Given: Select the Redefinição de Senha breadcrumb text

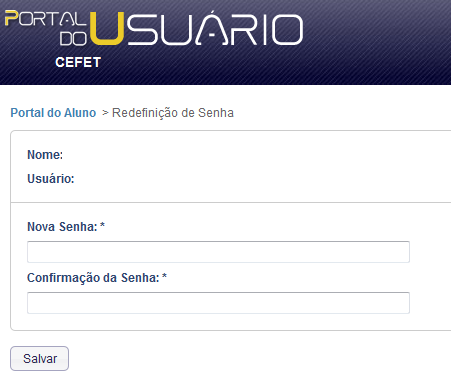Looking at the screenshot, I should 173,113.
